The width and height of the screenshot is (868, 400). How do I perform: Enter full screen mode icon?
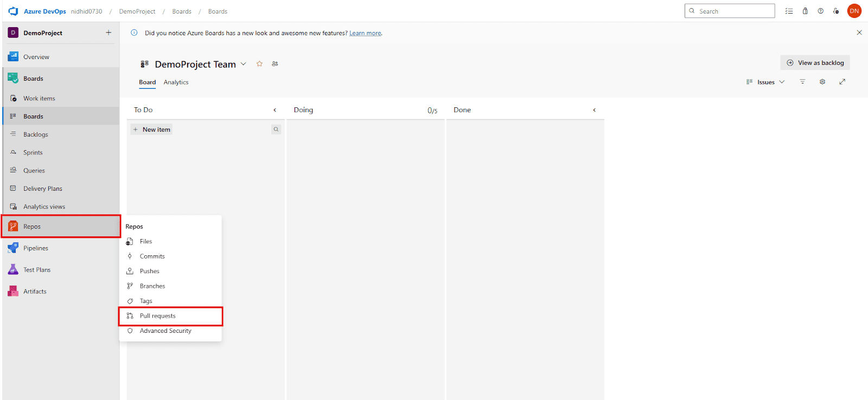click(x=842, y=82)
